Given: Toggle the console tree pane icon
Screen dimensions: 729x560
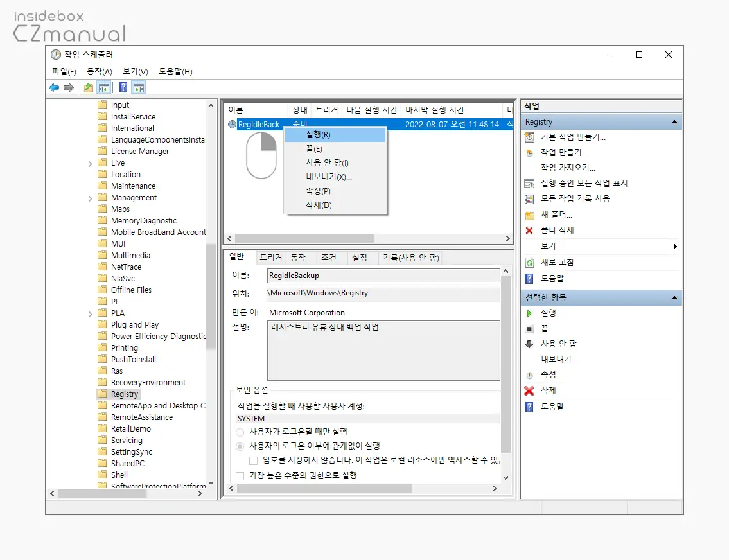Looking at the screenshot, I should coord(104,87).
